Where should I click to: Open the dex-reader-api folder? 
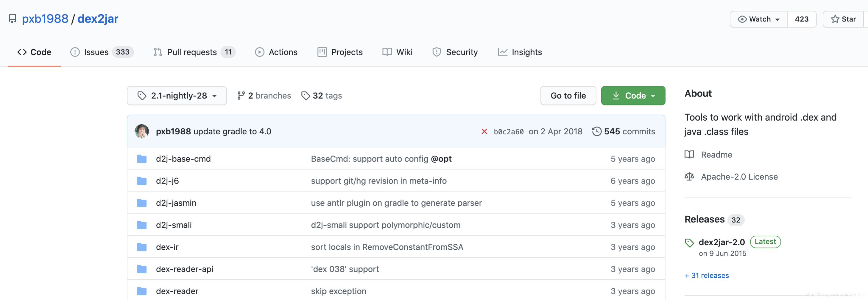pyautogui.click(x=184, y=269)
